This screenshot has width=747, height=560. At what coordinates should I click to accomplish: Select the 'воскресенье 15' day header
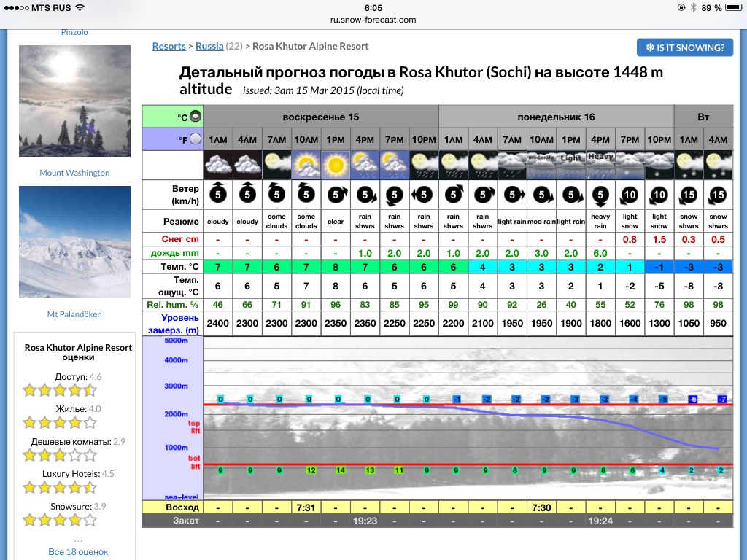tap(321, 117)
